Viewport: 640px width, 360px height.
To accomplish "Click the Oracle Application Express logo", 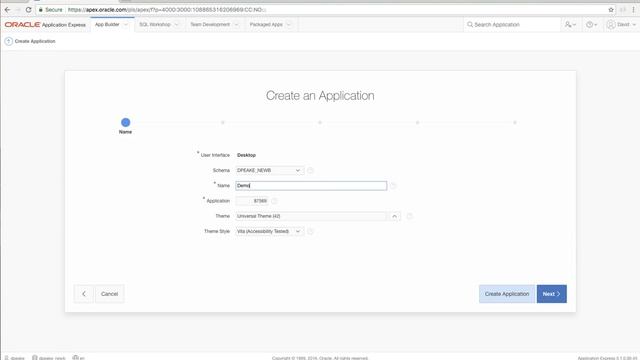I will pyautogui.click(x=45, y=24).
